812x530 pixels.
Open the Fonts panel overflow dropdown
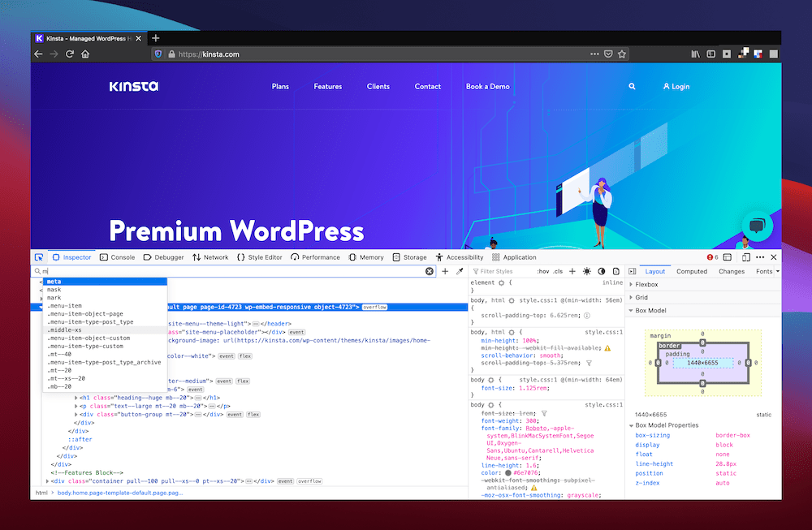click(778, 271)
